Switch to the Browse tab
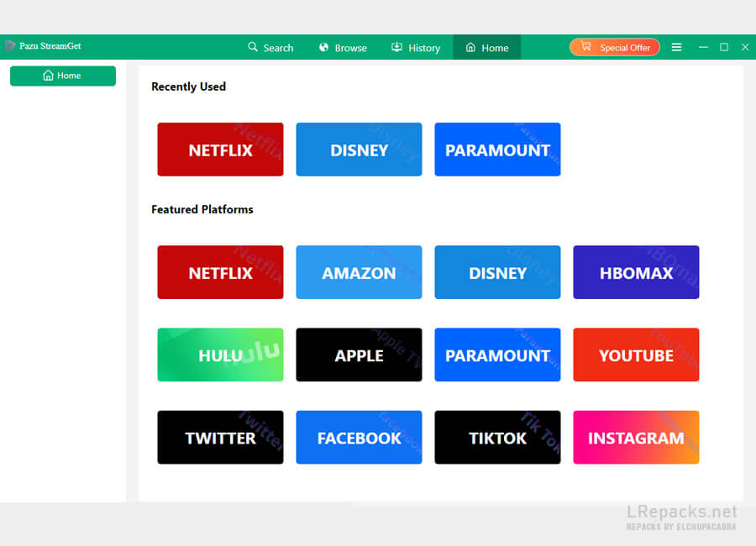Viewport: 756px width, 546px height. [x=343, y=47]
